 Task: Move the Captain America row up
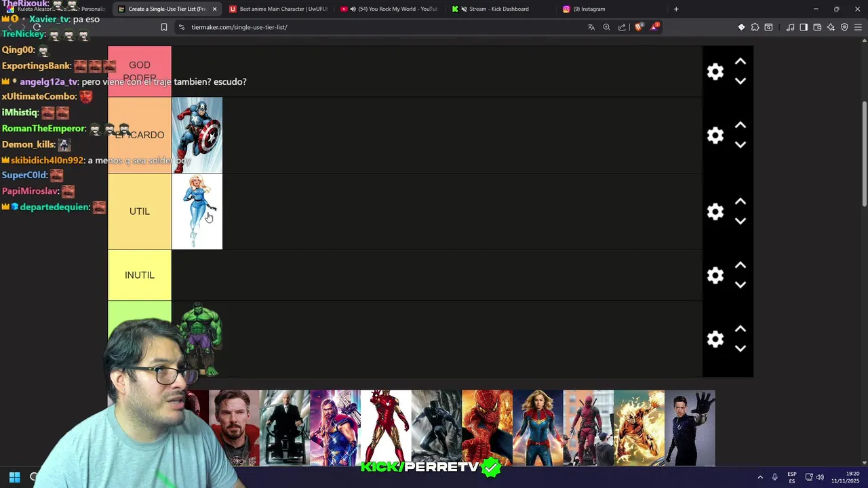click(x=741, y=125)
